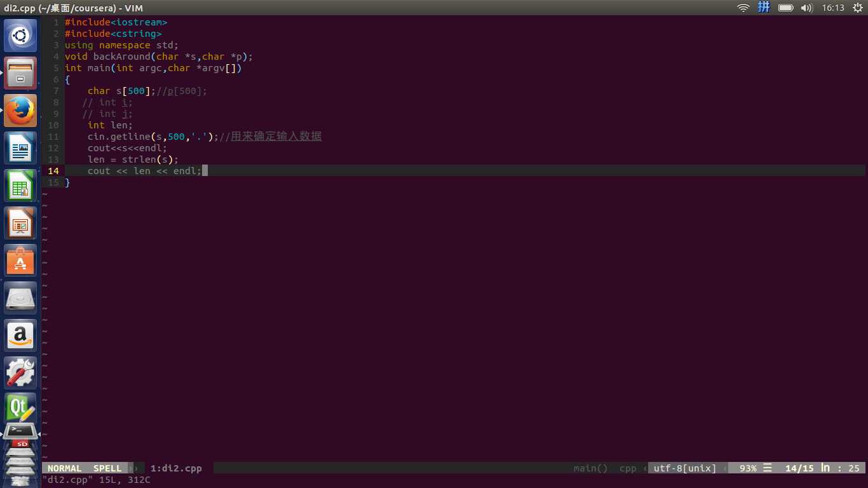Click the utf-8[unix] encoding segment
The width and height of the screenshot is (868, 488).
pos(685,468)
